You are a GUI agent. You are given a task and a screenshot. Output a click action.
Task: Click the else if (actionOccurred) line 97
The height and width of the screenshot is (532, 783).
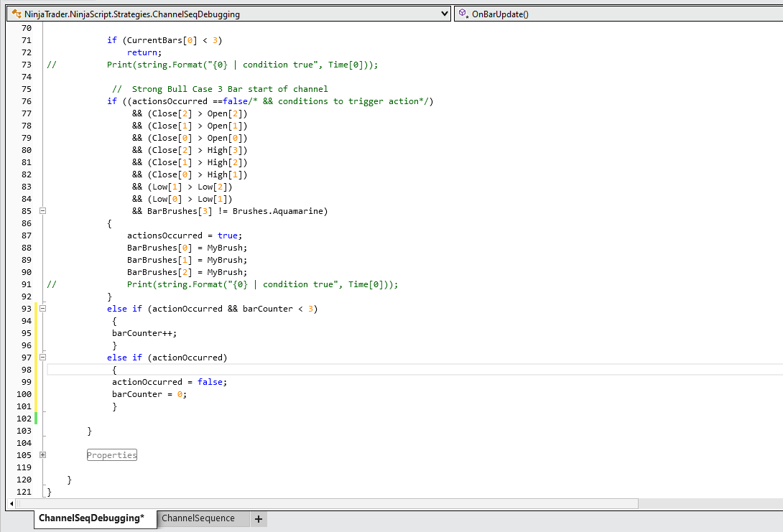pyautogui.click(x=167, y=358)
